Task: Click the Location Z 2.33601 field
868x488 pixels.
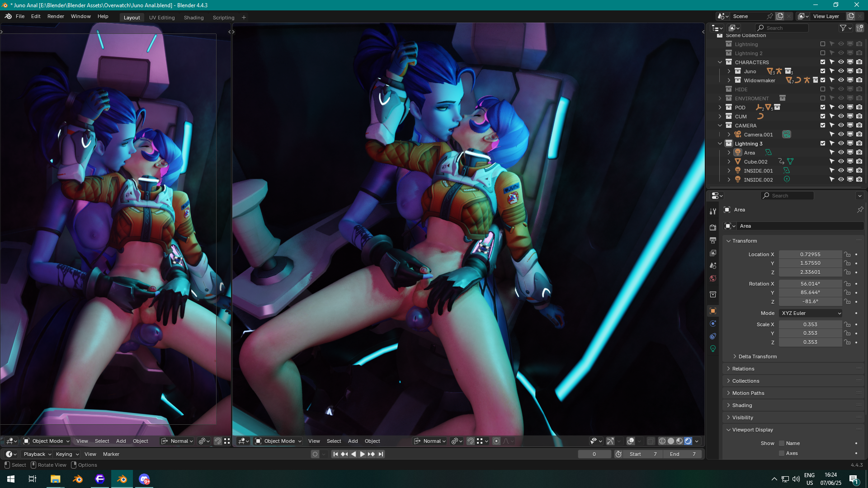Action: tap(810, 272)
